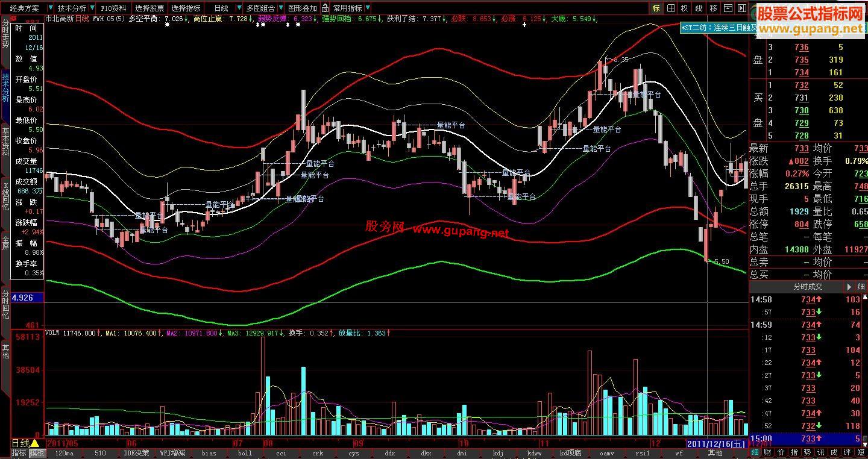Screen dimensions: 868x459
Task: Click 图形叠加 button
Action: (302, 8)
